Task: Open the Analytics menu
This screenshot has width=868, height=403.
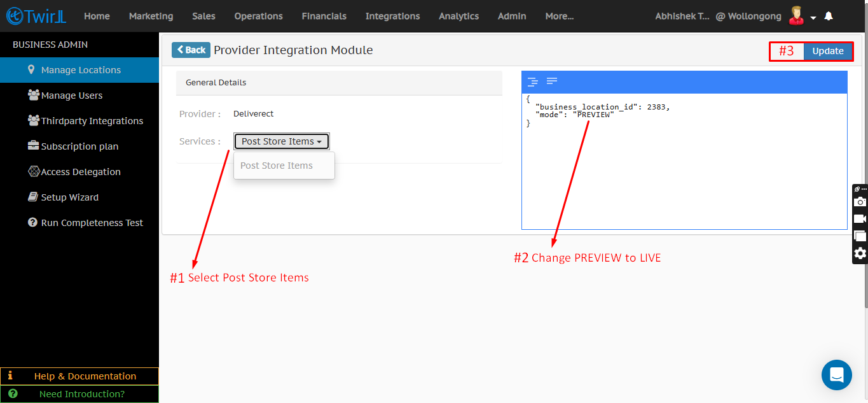Action: click(458, 16)
